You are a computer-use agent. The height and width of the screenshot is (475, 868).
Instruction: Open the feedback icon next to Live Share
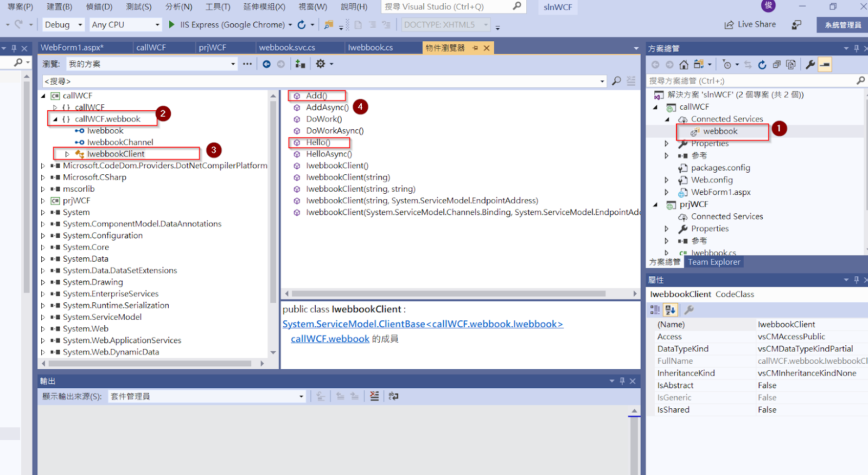point(796,25)
